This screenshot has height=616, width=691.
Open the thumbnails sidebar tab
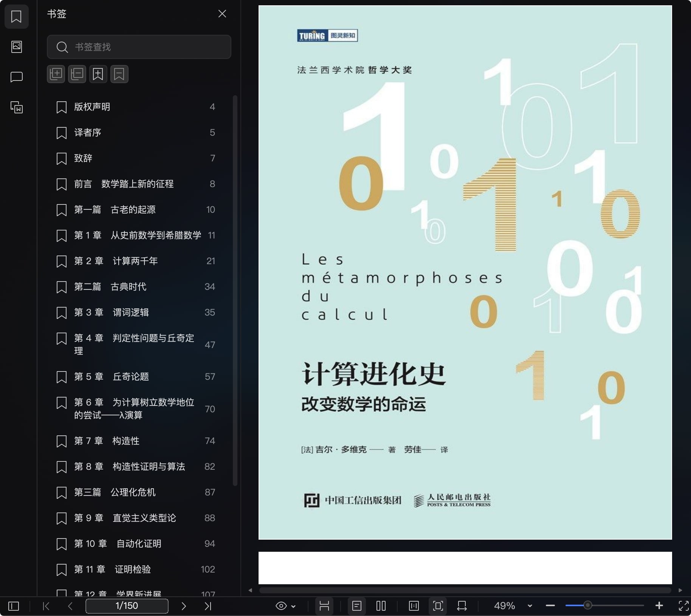tap(16, 47)
